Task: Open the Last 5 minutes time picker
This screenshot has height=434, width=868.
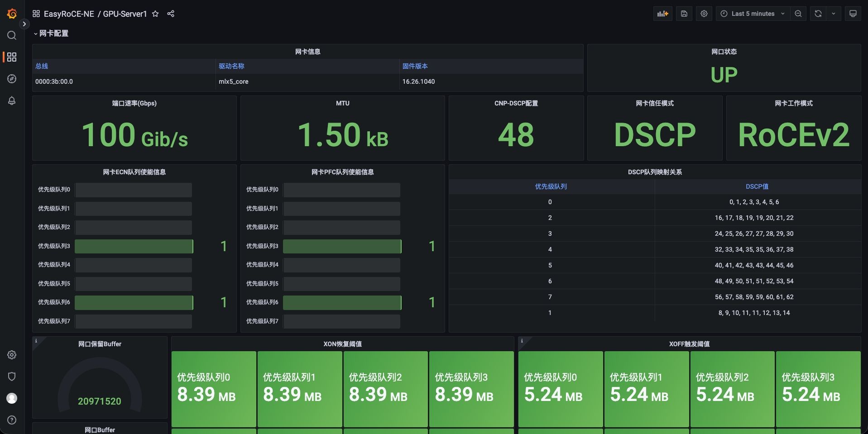Action: (752, 14)
